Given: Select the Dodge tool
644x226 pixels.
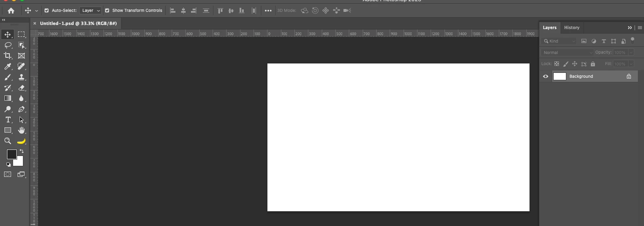Looking at the screenshot, I should (8, 109).
